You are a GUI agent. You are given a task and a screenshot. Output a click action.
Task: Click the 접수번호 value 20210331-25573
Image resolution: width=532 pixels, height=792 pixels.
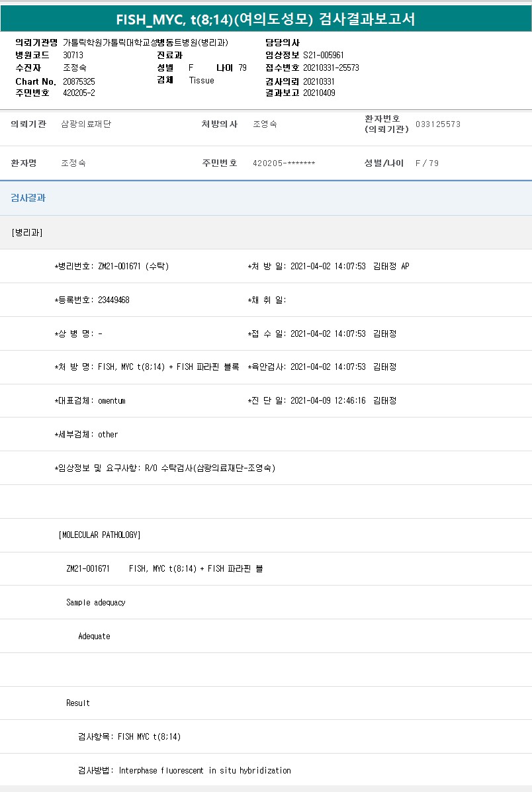pos(331,67)
